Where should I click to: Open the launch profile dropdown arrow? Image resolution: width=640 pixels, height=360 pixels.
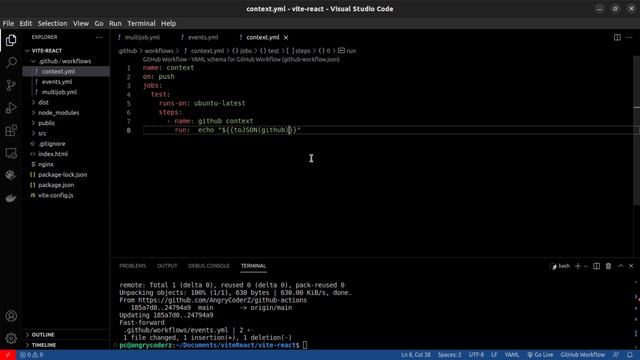(585, 266)
